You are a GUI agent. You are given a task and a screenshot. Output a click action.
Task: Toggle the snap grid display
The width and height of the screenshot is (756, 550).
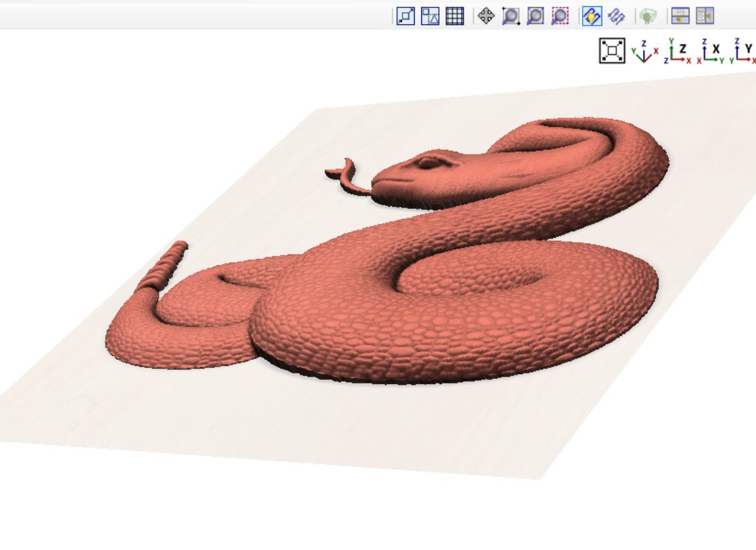click(x=456, y=17)
